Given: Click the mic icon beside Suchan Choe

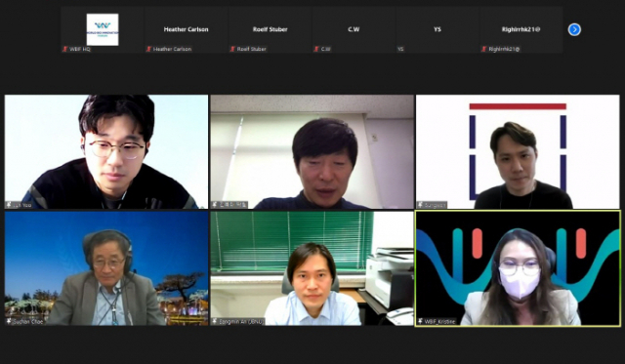Looking at the screenshot, I should 9,321.
